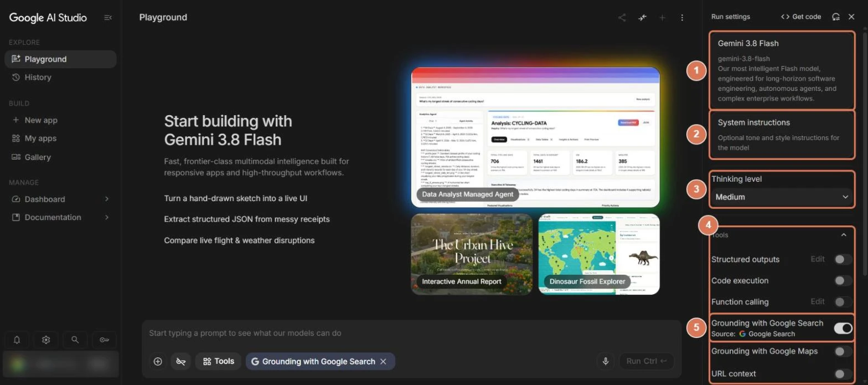This screenshot has width=868, height=385.
Task: Expand the Documentation chevron
Action: pos(107,217)
